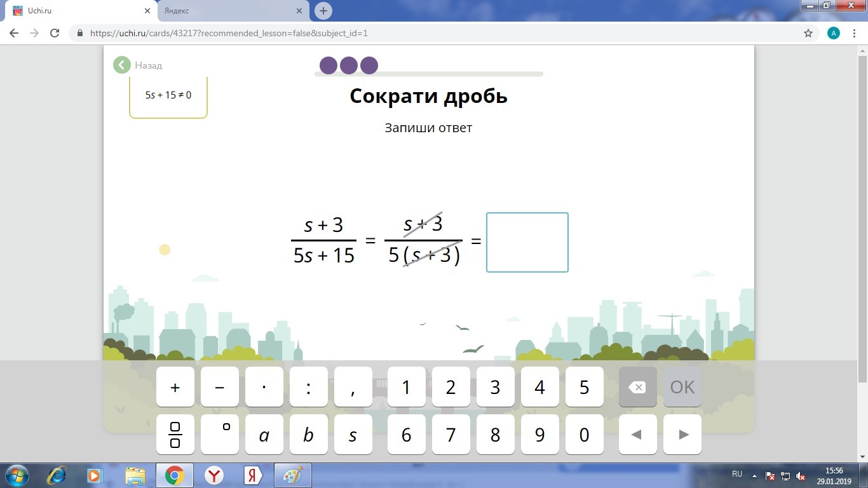The image size is (868, 488).
Task: Open Windows Media Player from taskbar
Action: tap(95, 475)
